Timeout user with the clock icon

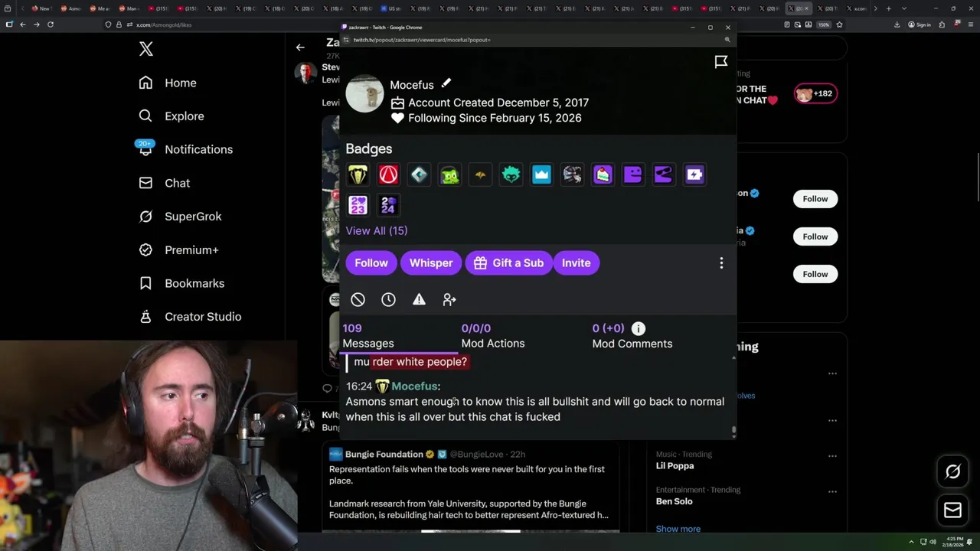click(x=388, y=300)
